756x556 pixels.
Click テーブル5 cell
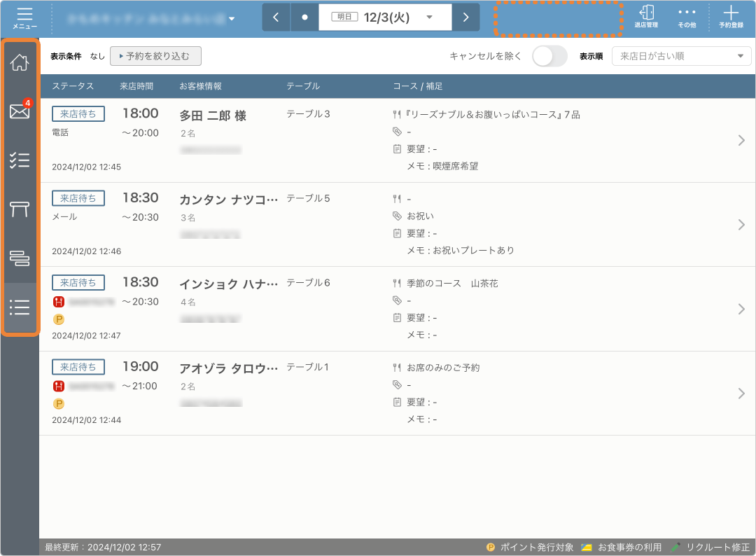coord(308,198)
